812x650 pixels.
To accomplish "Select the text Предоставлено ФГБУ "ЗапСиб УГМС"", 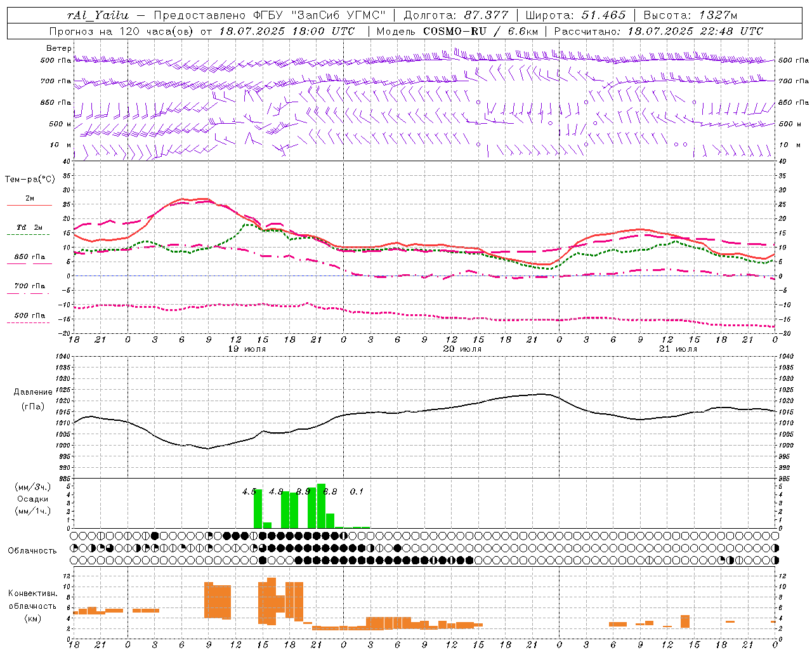I will click(270, 15).
